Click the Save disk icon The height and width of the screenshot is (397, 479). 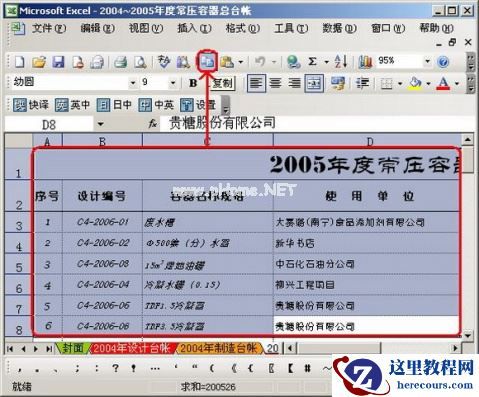click(x=58, y=62)
